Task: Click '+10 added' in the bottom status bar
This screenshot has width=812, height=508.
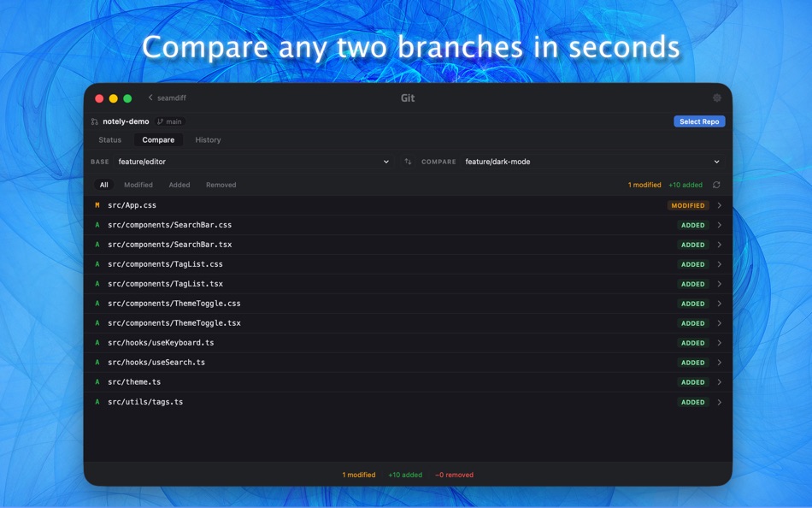Action: point(405,475)
